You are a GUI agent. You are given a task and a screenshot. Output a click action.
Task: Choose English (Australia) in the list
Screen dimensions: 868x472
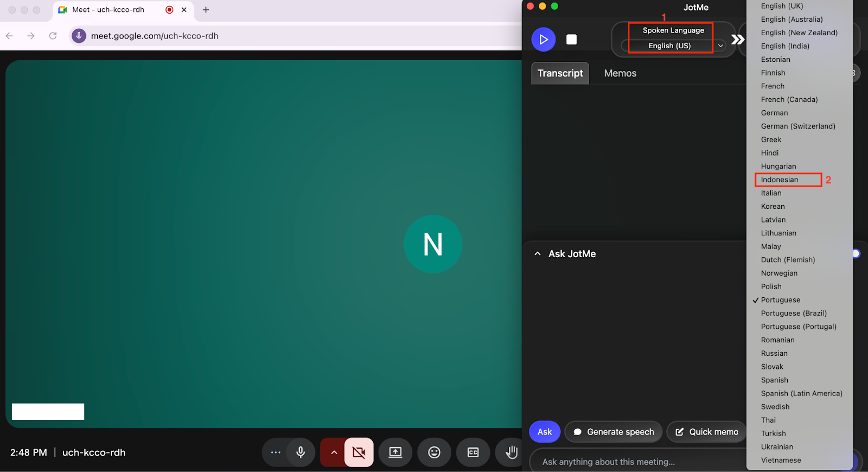tap(792, 20)
